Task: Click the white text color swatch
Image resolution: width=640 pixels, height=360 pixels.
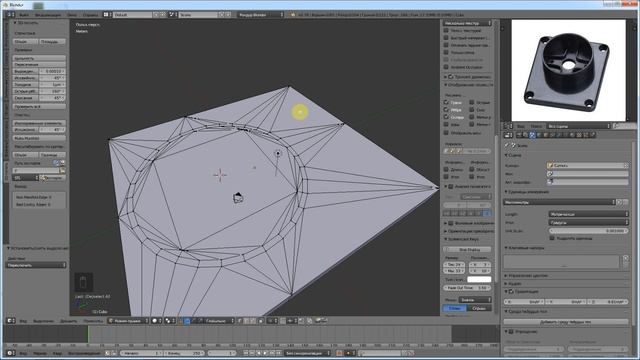Action: point(479,280)
